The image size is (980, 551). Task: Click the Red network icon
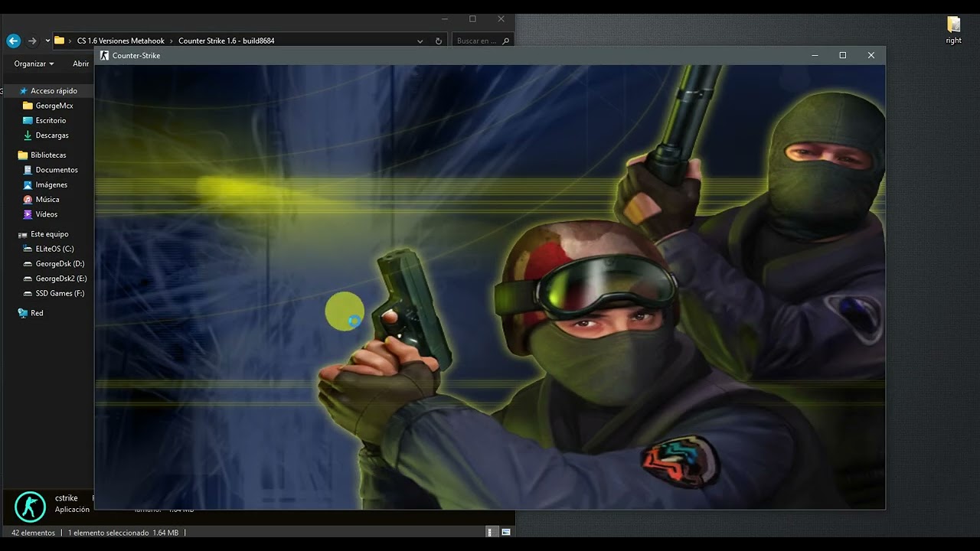coord(22,313)
